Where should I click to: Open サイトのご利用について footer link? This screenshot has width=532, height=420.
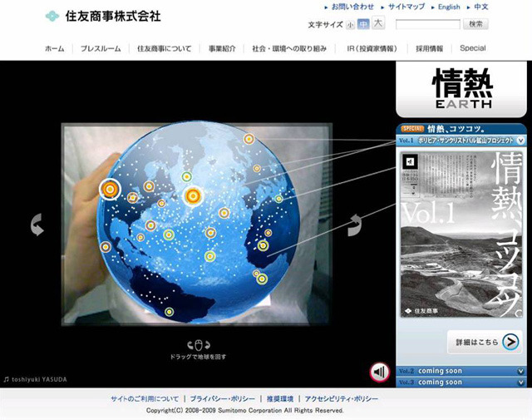145,398
